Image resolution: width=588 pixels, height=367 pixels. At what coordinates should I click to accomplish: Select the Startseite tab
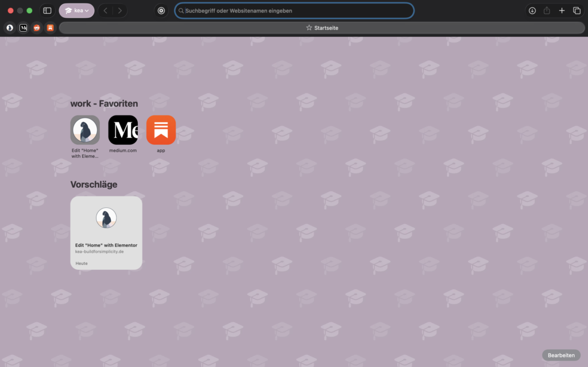322,28
